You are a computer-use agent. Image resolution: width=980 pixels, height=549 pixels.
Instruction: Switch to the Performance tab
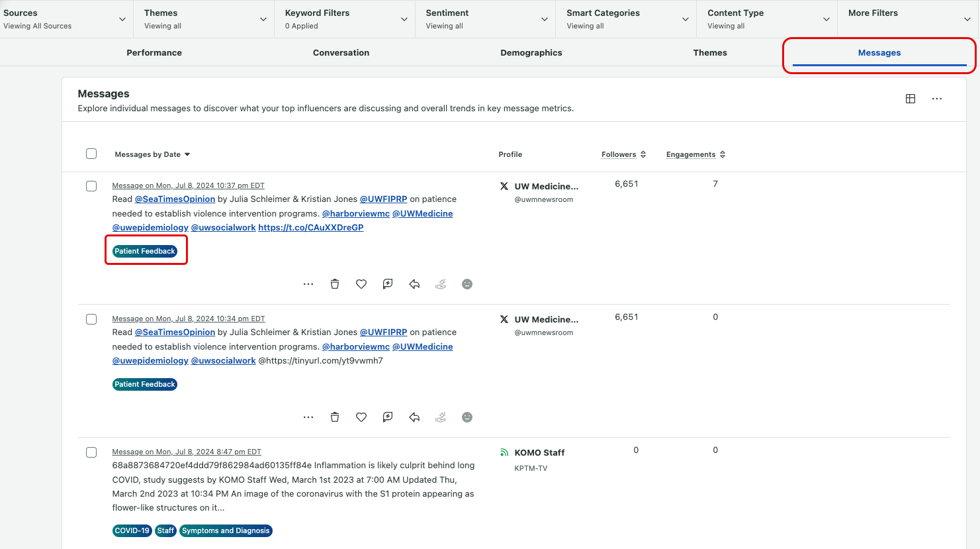click(154, 53)
